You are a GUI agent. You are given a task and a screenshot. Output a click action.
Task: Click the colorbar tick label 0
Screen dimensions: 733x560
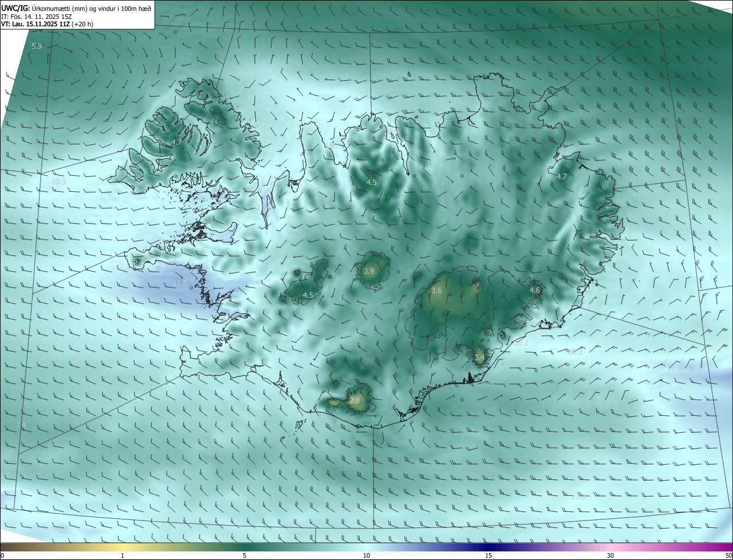(x=2, y=555)
